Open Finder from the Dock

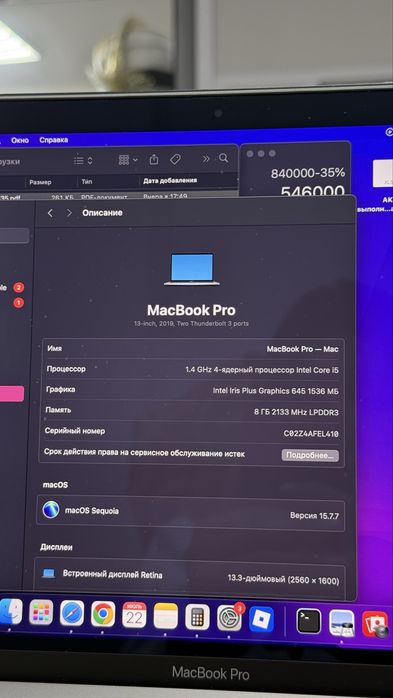[x=10, y=611]
